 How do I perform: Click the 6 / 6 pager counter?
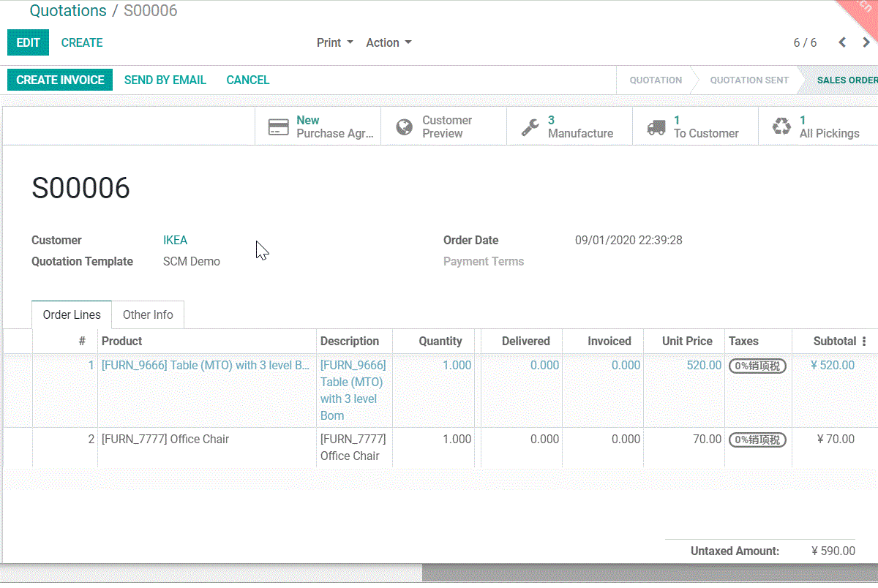click(x=805, y=42)
